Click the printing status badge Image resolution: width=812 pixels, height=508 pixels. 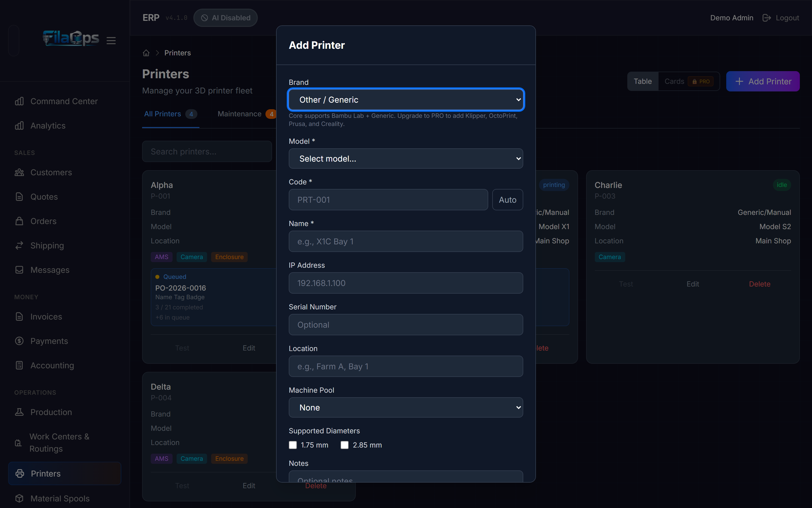pos(554,185)
